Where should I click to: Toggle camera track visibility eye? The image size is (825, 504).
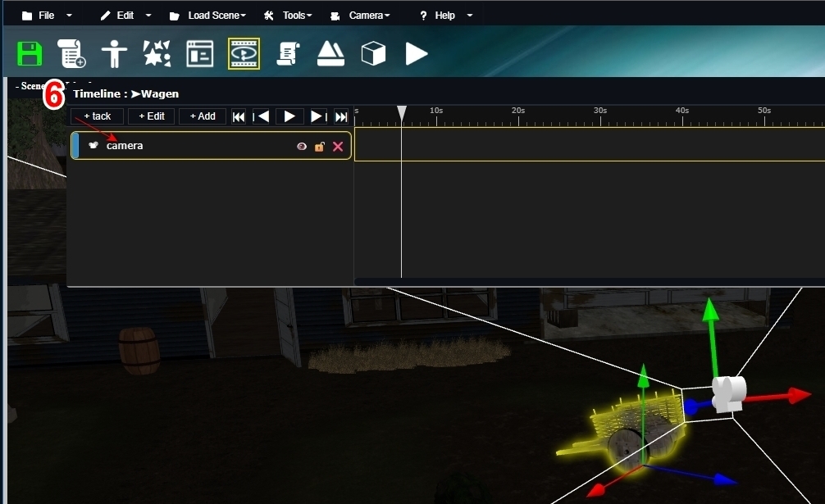pyautogui.click(x=302, y=147)
